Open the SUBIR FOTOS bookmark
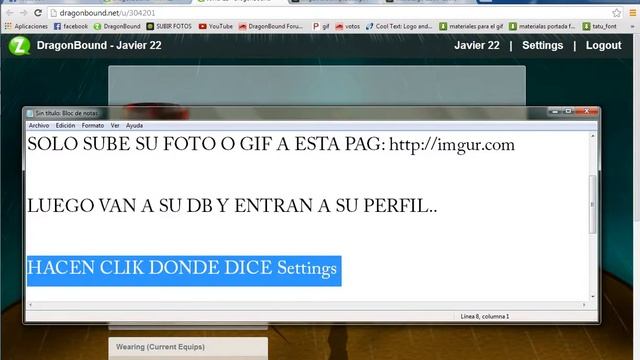 (169, 26)
